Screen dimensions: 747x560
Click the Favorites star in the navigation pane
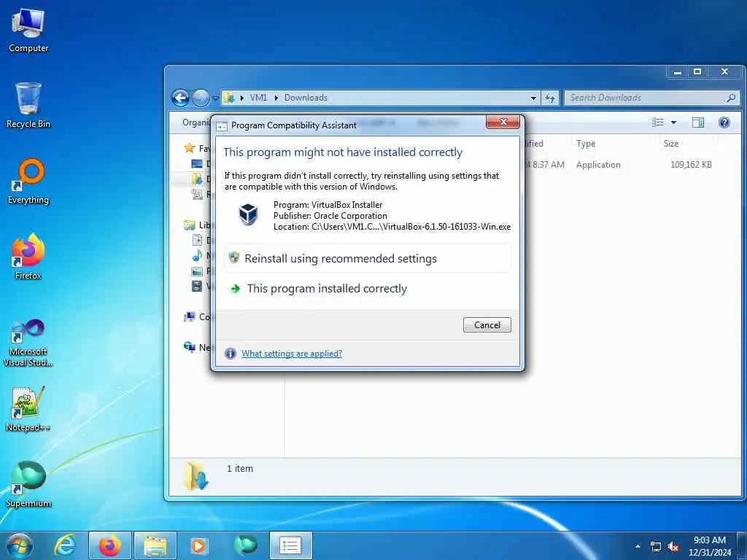(190, 148)
